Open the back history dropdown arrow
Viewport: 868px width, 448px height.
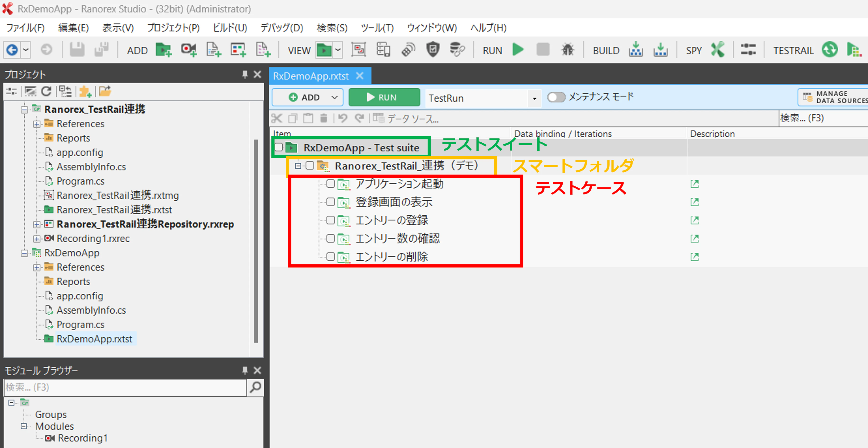(26, 50)
